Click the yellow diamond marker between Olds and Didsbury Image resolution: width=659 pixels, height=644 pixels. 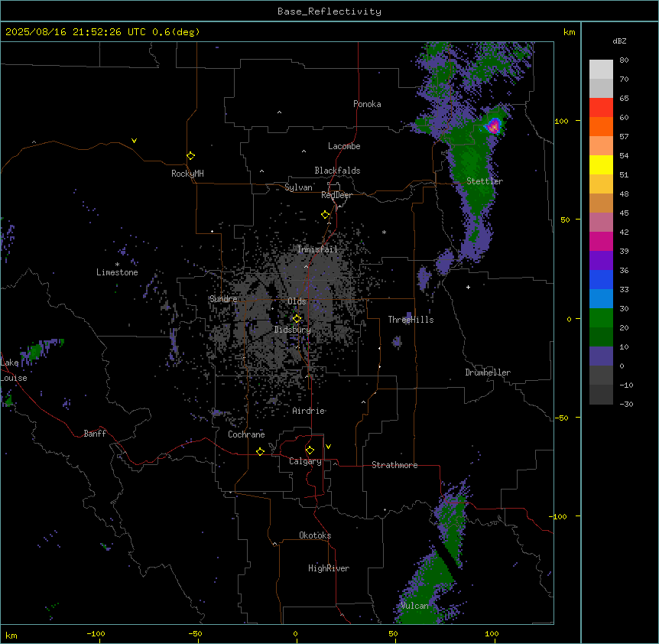(x=297, y=319)
